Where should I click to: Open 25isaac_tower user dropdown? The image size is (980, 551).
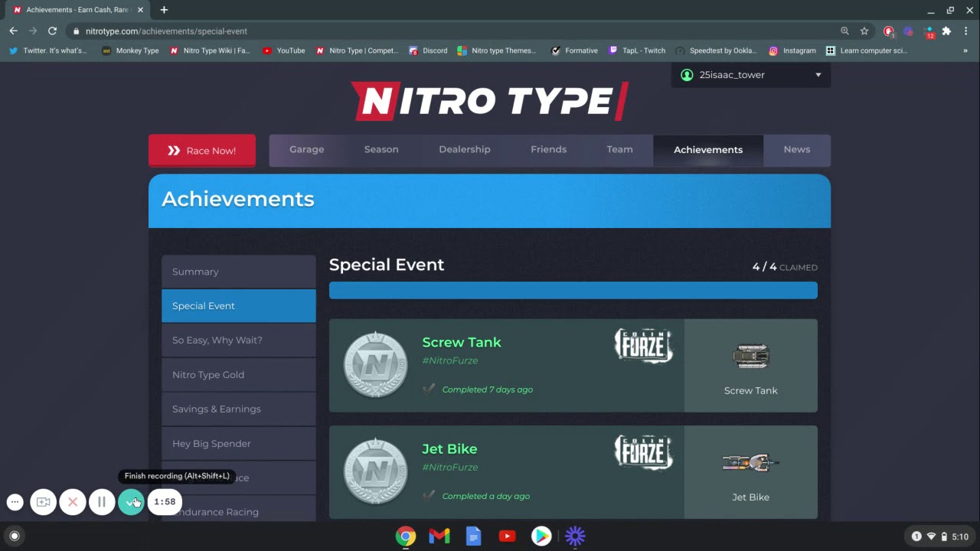pyautogui.click(x=751, y=75)
